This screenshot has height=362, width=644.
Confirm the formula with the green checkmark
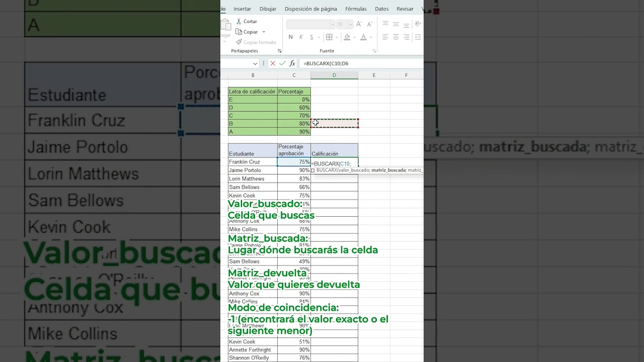pos(282,63)
